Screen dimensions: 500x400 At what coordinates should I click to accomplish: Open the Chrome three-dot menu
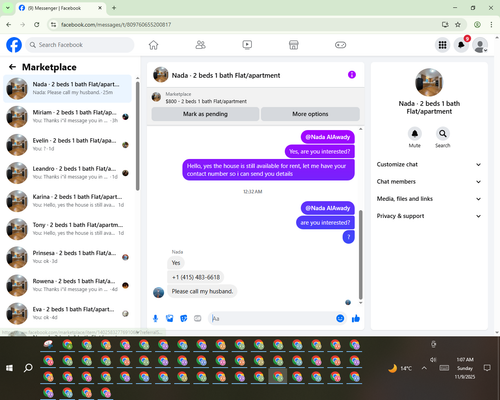tap(491, 24)
